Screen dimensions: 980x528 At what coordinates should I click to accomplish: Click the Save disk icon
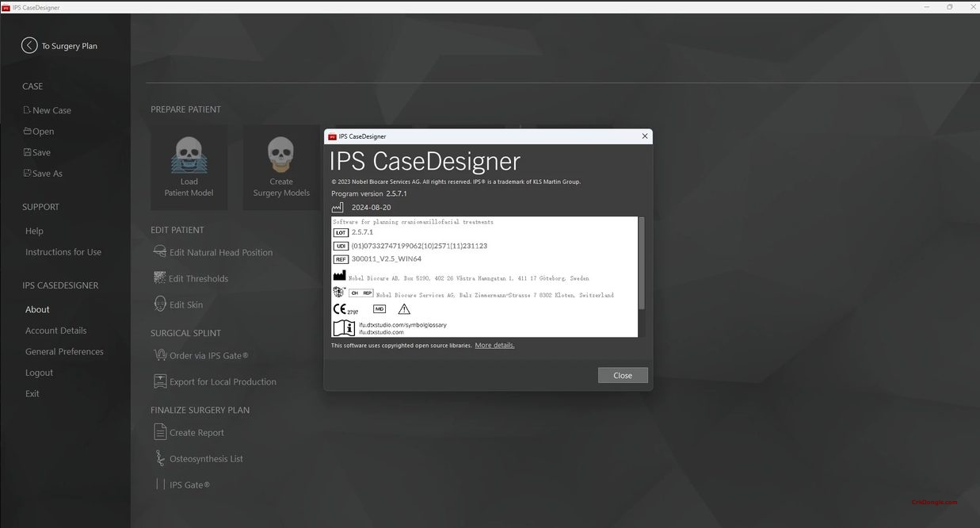point(27,152)
